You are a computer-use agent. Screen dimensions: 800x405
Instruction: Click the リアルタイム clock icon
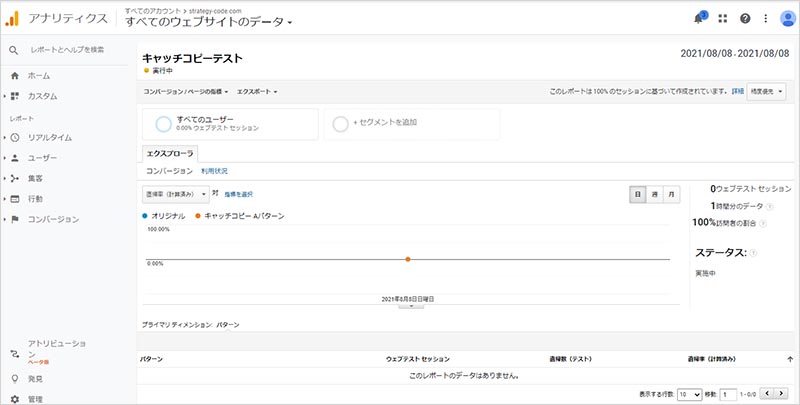(15, 137)
